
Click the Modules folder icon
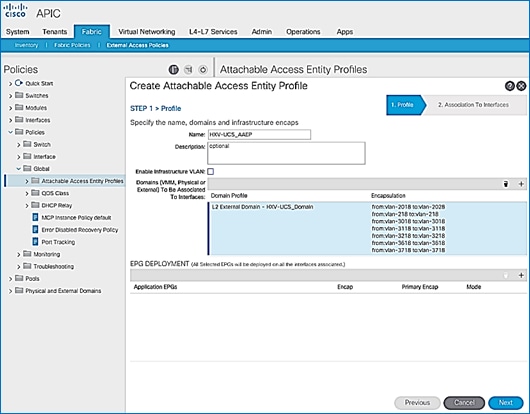pos(19,107)
